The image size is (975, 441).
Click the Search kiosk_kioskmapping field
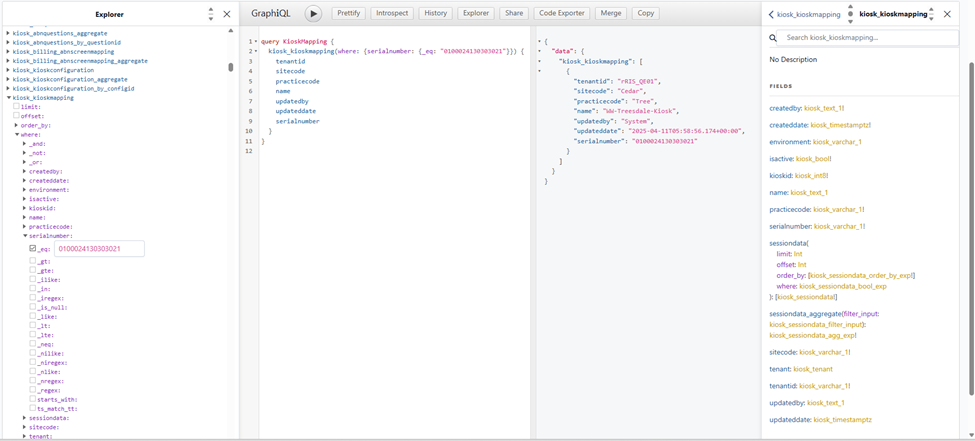point(867,38)
